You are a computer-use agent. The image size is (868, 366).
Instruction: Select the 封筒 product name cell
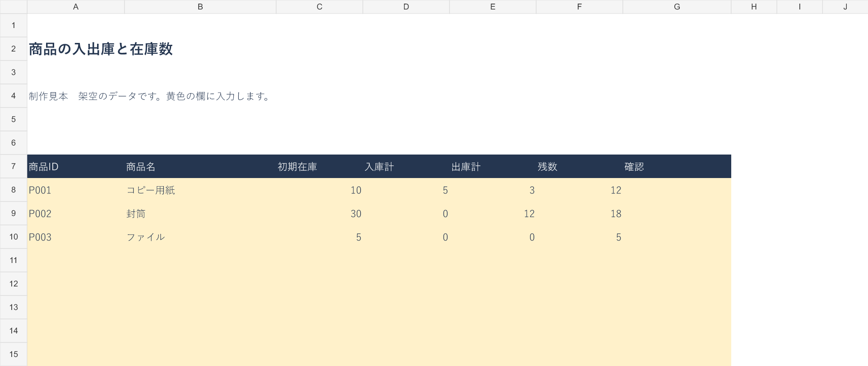[200, 214]
